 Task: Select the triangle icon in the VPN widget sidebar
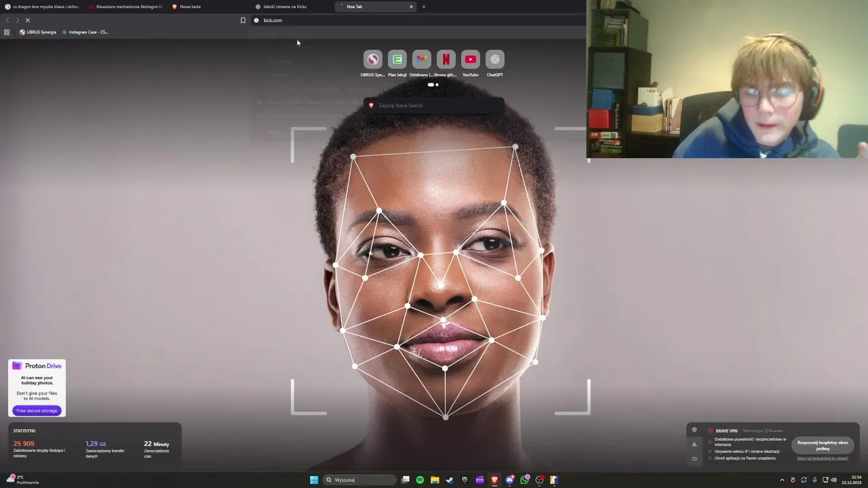[694, 445]
